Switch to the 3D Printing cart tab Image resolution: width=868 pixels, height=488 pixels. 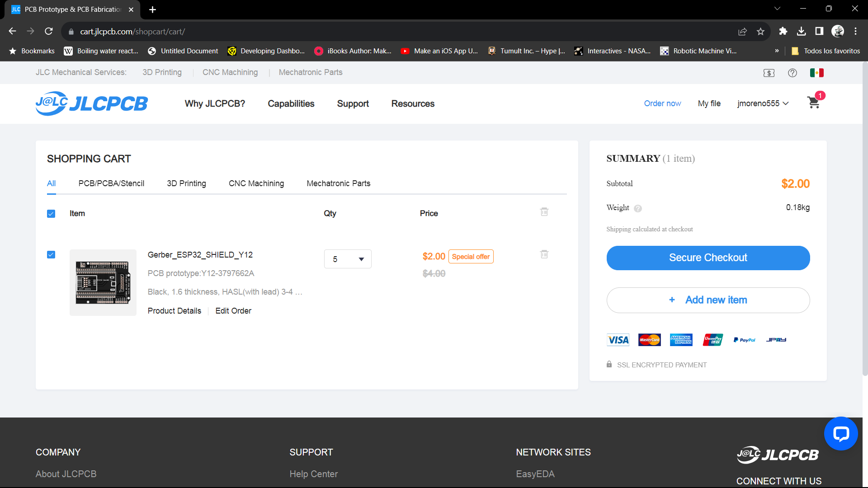[x=186, y=183]
